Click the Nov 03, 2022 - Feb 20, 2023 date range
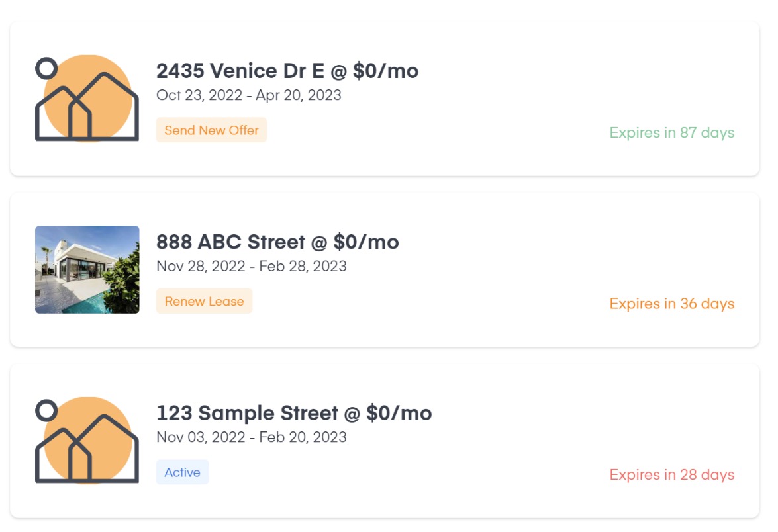 (x=251, y=437)
